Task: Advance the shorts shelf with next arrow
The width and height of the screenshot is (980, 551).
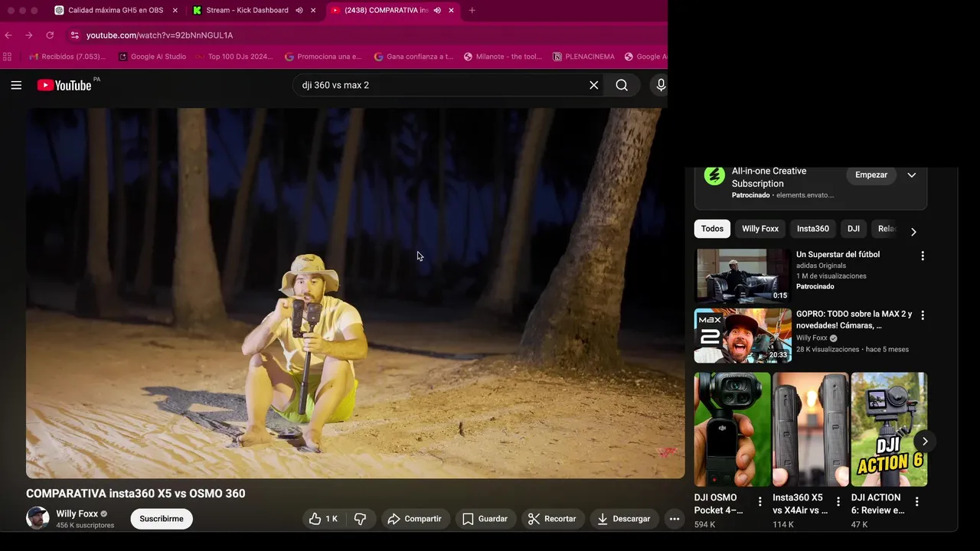Action: [925, 442]
